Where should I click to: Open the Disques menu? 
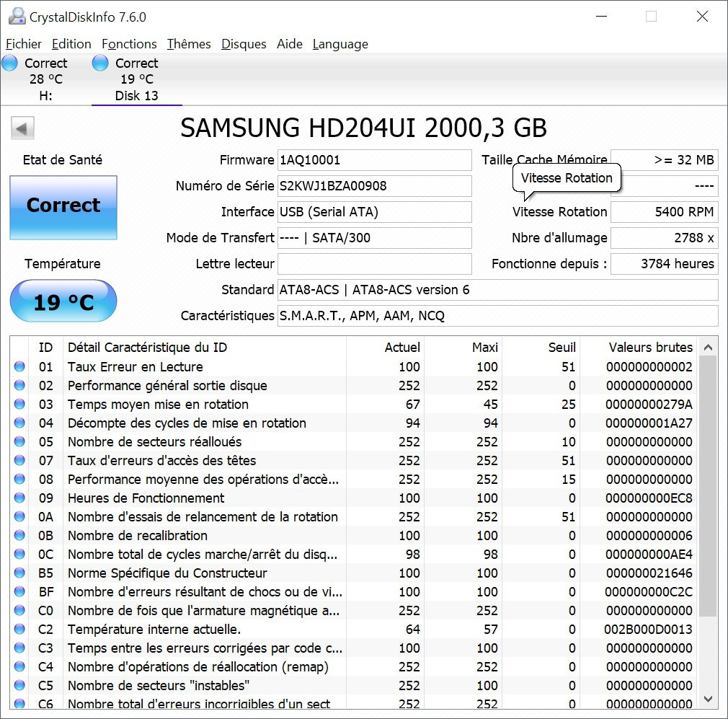(x=244, y=44)
